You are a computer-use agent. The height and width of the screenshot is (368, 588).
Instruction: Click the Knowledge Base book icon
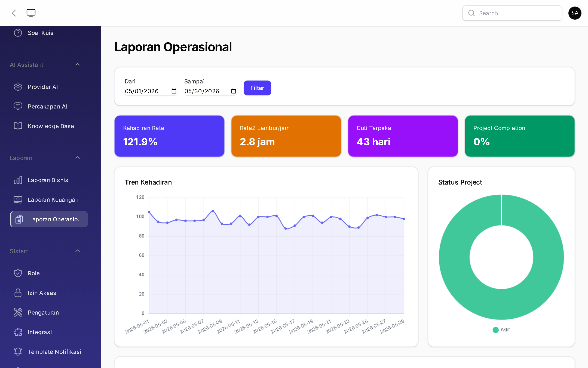[18, 126]
